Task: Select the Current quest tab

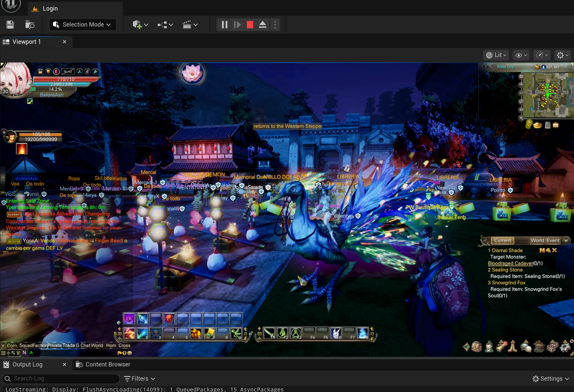Action: (x=502, y=240)
